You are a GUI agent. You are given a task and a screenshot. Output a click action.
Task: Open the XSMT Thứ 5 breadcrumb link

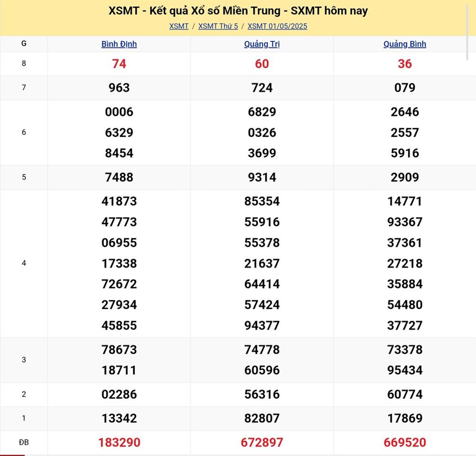click(x=218, y=26)
